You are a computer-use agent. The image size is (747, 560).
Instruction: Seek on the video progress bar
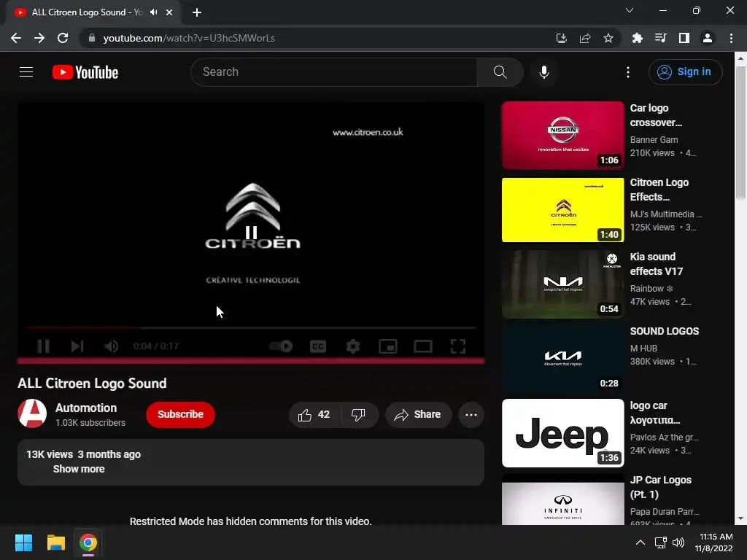click(x=251, y=327)
